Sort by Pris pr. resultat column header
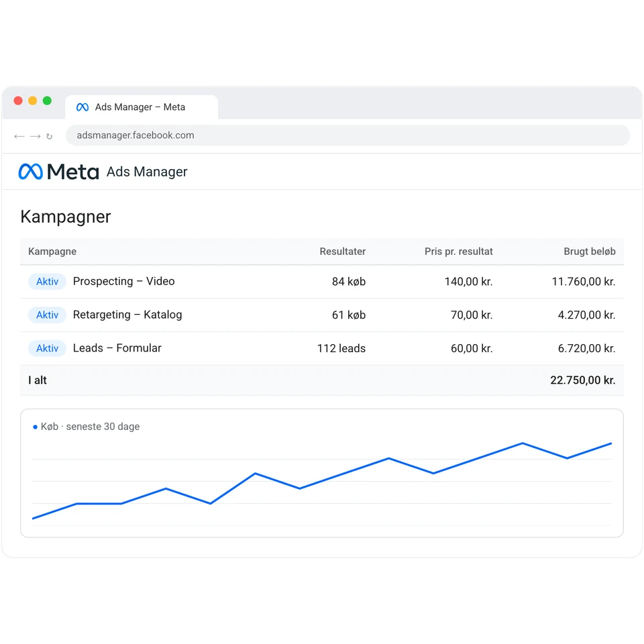 (458, 252)
